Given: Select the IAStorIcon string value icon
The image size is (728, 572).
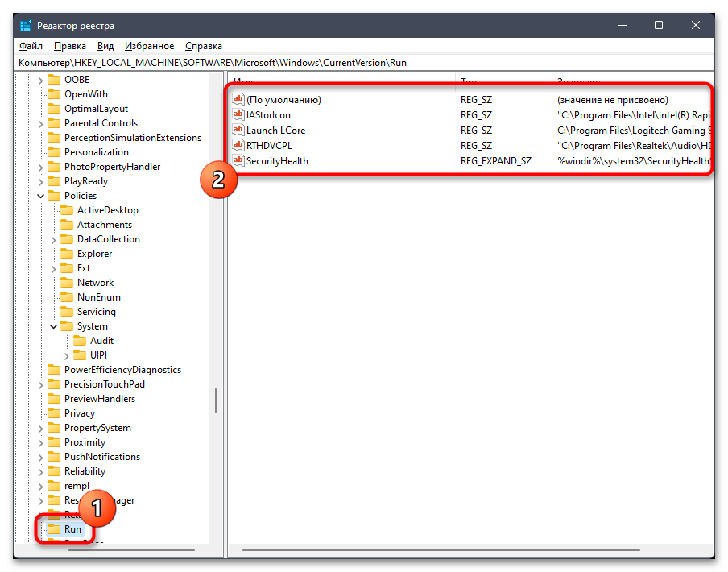Looking at the screenshot, I should click(238, 114).
